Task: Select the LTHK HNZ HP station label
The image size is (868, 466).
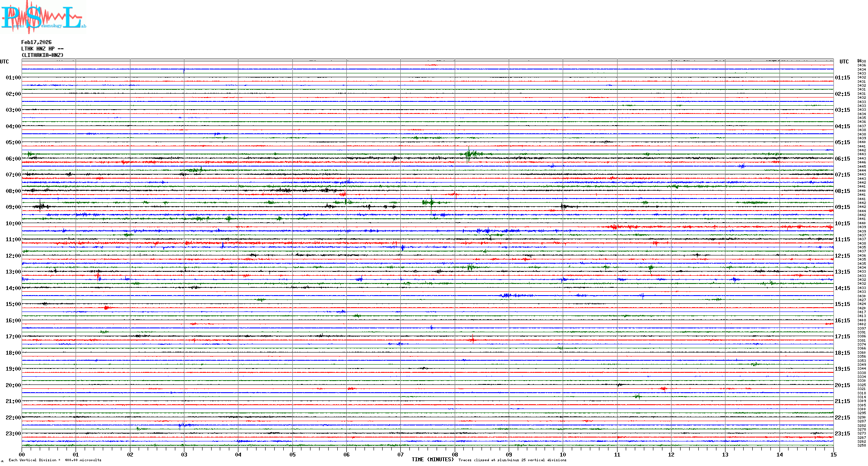Action: (x=42, y=49)
